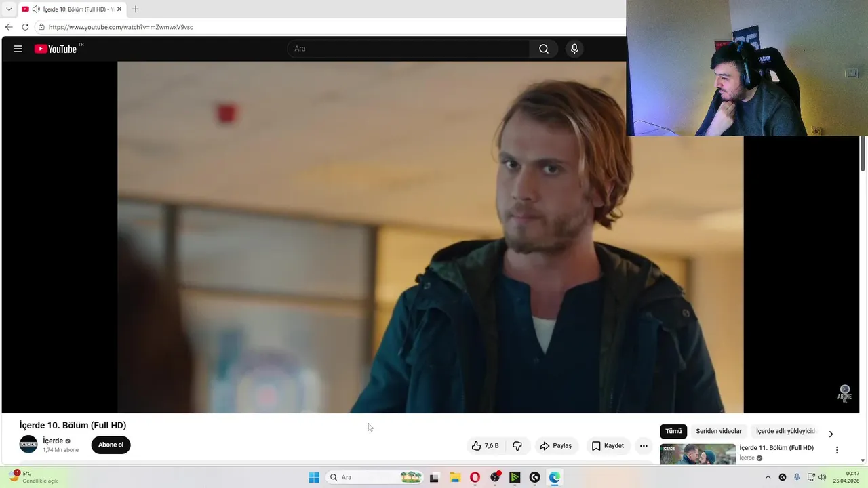Select the Seriden videolar chip
The image size is (868, 488).
(719, 431)
